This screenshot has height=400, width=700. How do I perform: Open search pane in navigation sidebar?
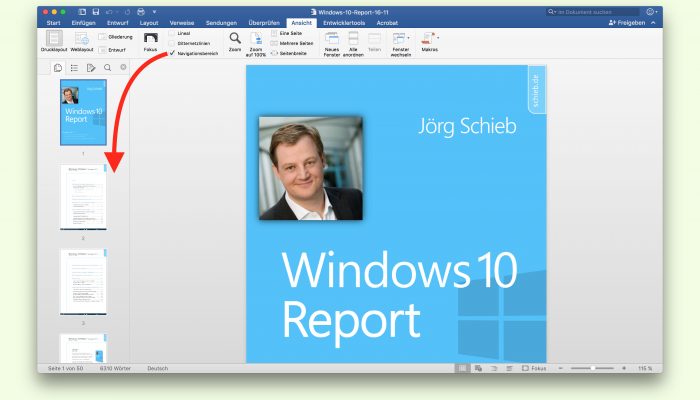point(108,68)
